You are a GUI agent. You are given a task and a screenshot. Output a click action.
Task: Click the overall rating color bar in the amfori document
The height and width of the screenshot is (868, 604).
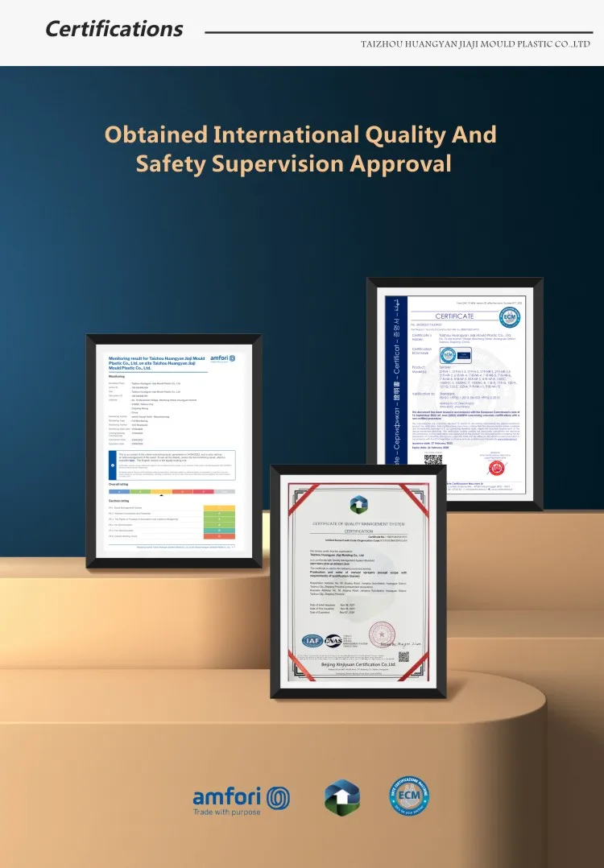(172, 491)
